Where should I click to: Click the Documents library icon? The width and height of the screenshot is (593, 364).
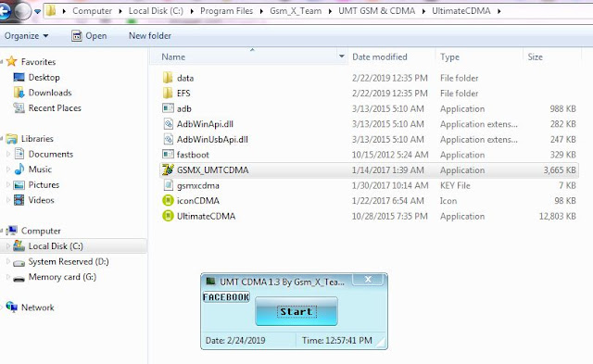[x=19, y=154]
